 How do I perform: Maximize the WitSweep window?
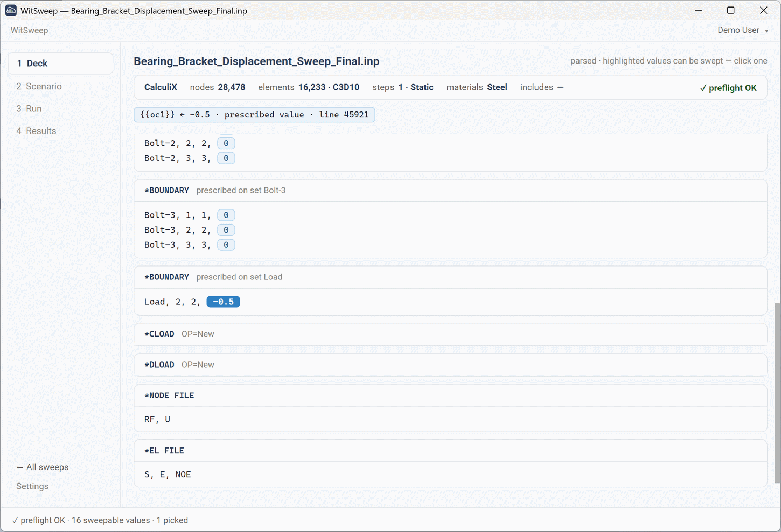[x=731, y=10]
